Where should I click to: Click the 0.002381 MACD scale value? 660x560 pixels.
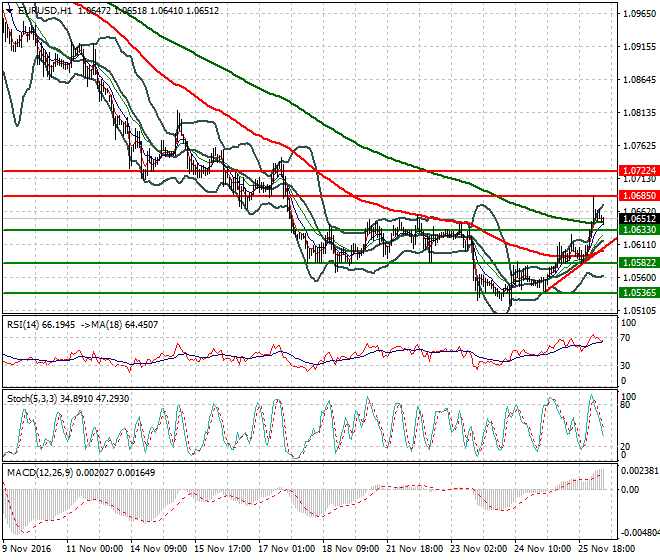[x=640, y=470]
